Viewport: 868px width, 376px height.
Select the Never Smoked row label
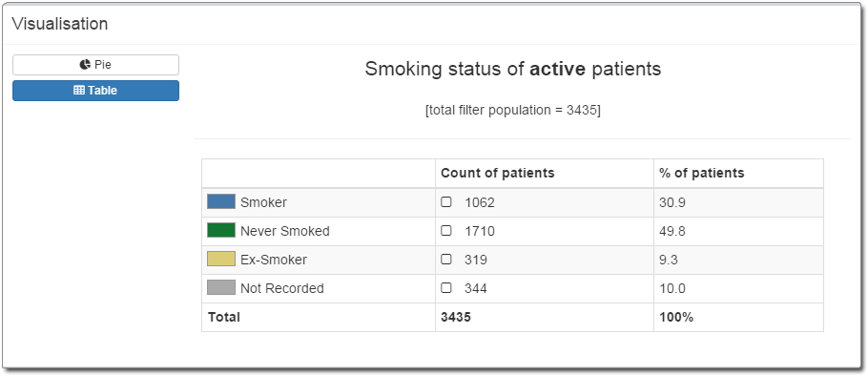pos(285,231)
